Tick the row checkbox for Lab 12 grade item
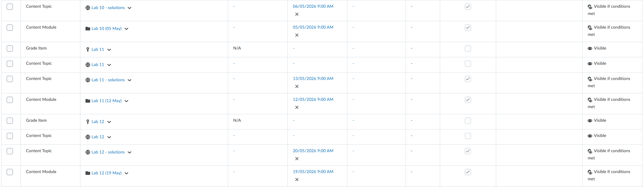The height and width of the screenshot is (187, 644). click(x=10, y=121)
